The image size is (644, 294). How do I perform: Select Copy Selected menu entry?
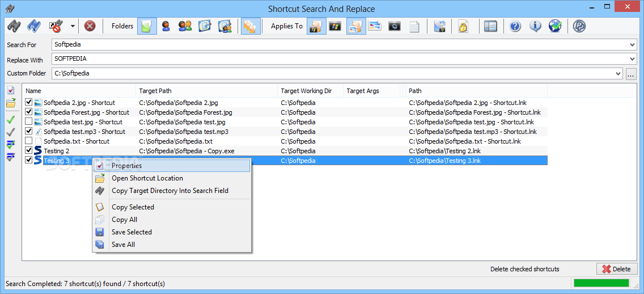coord(172,207)
